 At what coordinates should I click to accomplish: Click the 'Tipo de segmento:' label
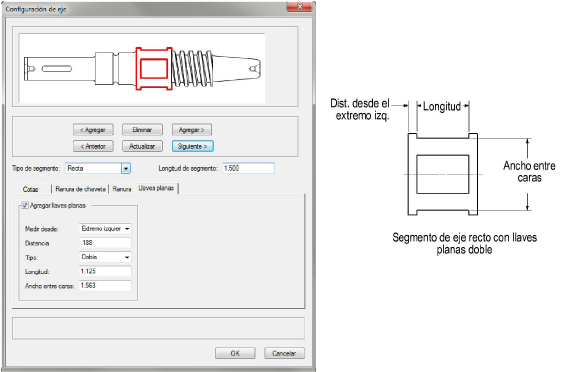click(x=36, y=168)
